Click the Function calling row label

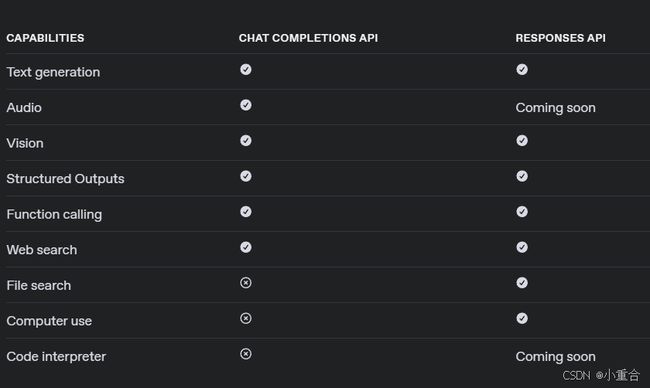[54, 214]
